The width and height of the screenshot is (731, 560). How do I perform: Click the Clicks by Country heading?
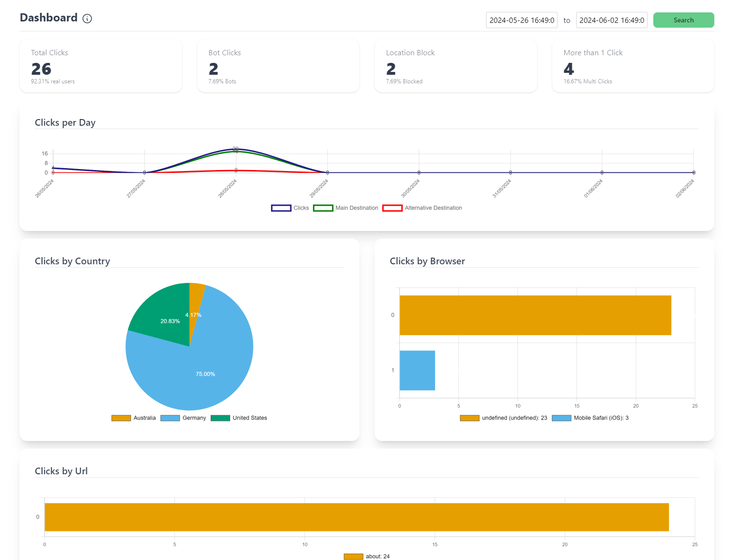tap(72, 261)
